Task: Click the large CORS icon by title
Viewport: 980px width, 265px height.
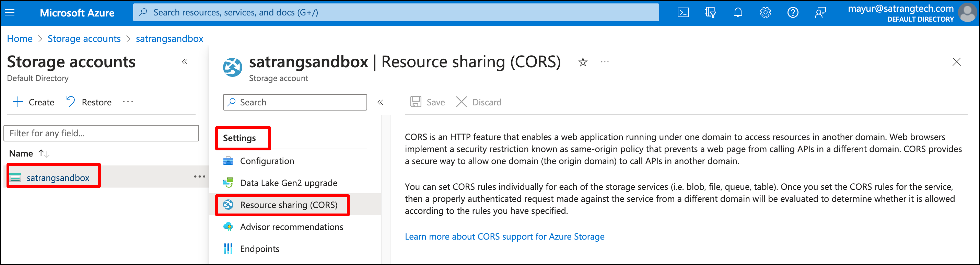Action: [x=232, y=67]
